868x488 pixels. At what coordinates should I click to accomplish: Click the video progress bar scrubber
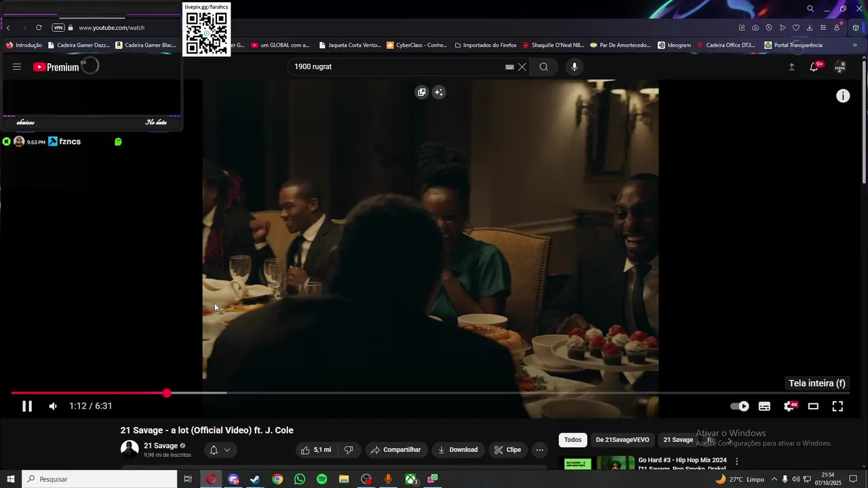(x=167, y=393)
